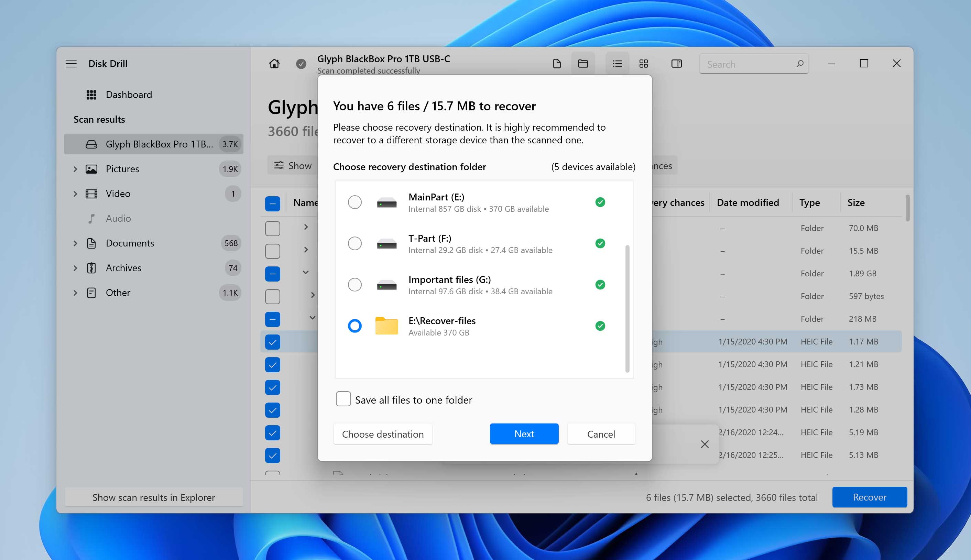
Task: Select E:\Recover-files radio button
Action: (354, 326)
